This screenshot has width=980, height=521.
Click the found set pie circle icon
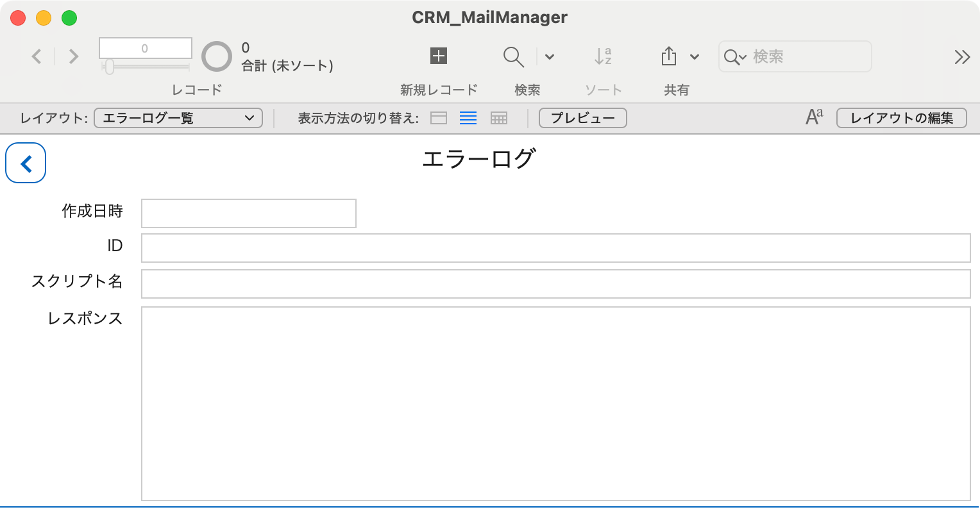point(217,56)
